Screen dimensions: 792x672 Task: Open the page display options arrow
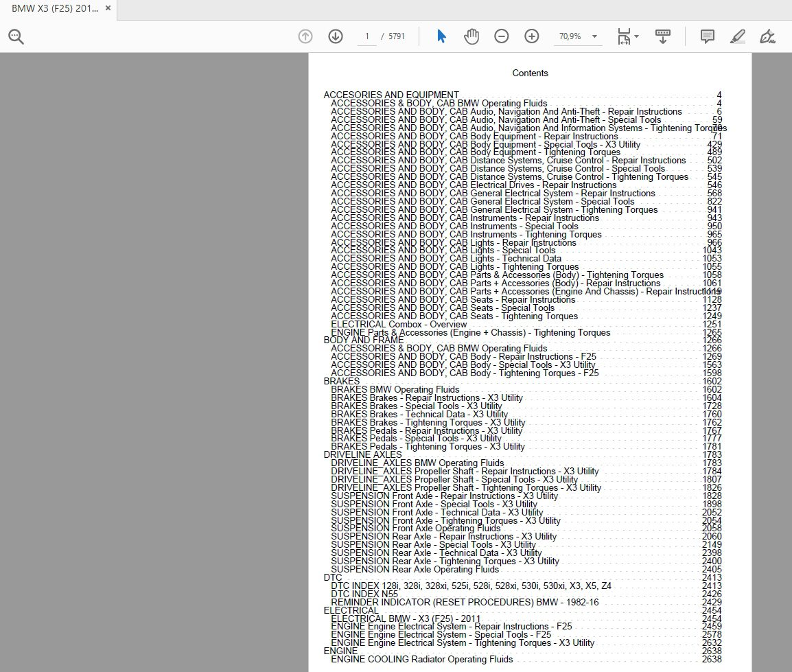636,36
